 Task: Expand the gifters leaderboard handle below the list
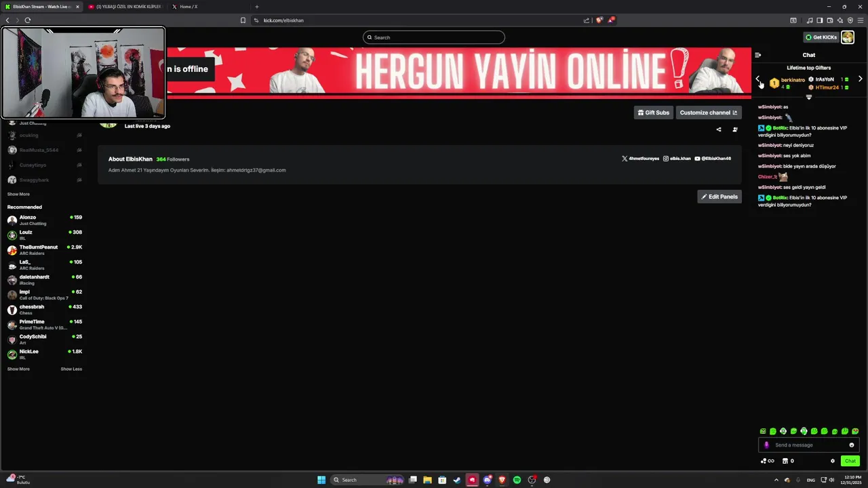click(x=808, y=98)
